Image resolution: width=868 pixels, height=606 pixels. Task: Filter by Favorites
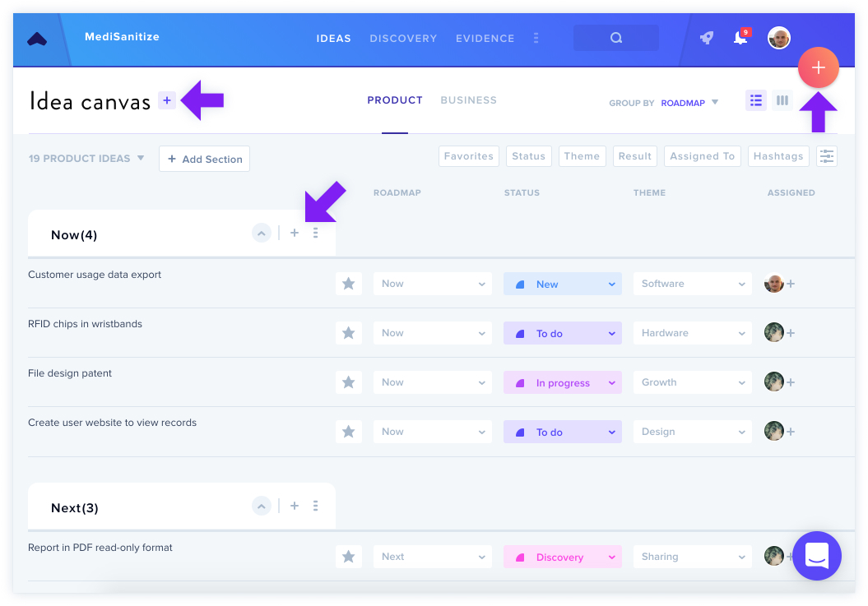coord(468,156)
